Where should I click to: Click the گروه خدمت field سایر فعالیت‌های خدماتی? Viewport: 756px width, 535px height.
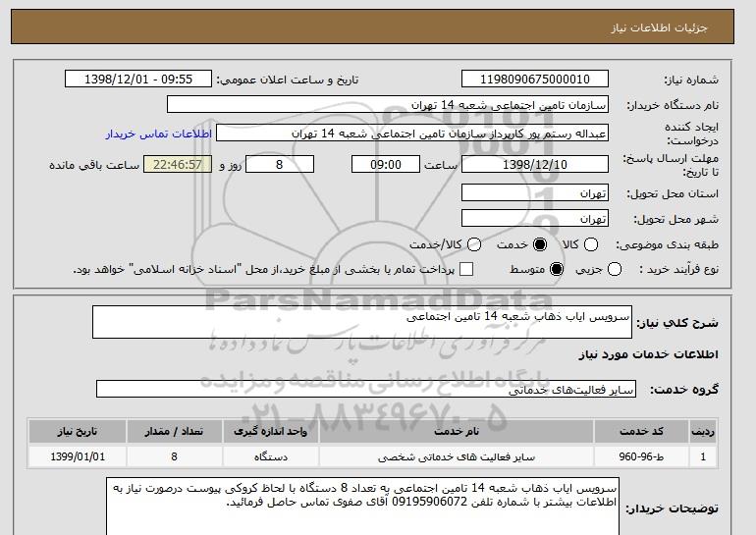tap(366, 389)
